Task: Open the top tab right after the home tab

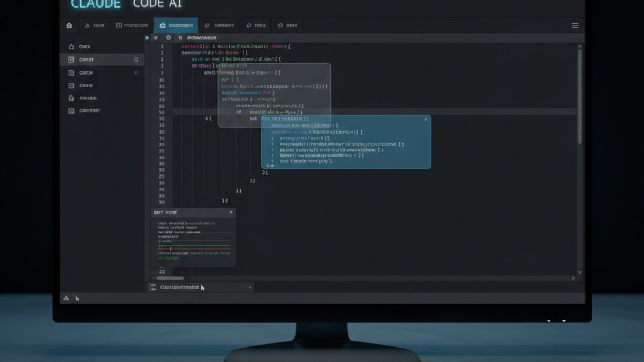Action: (x=95, y=25)
